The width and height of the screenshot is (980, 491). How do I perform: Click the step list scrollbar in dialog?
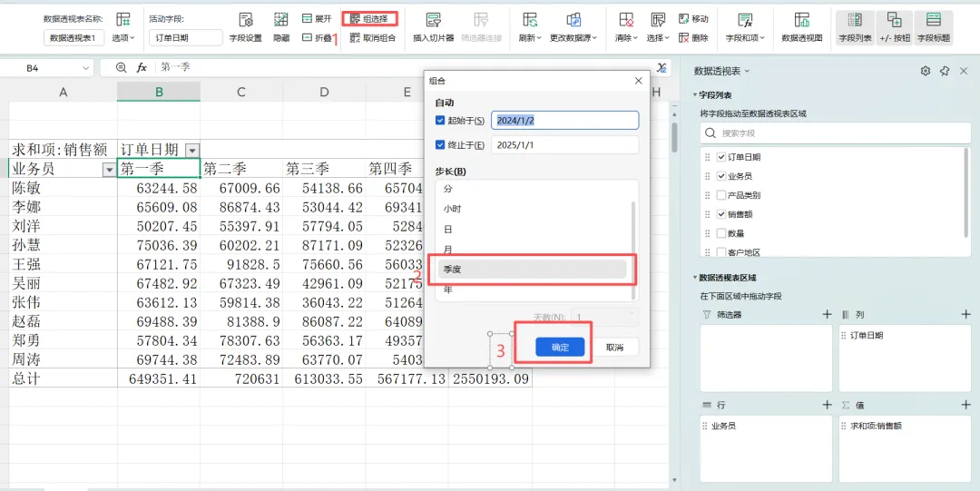(x=634, y=250)
